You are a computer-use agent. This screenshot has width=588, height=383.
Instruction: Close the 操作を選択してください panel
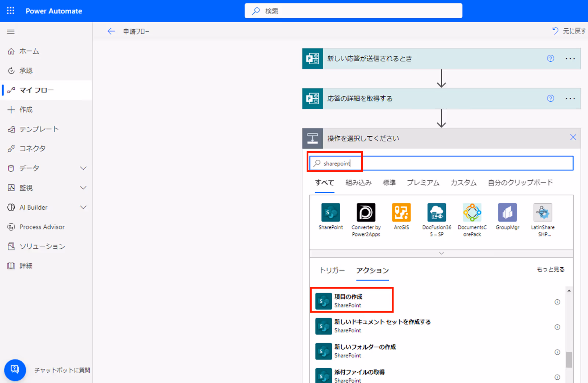click(573, 137)
